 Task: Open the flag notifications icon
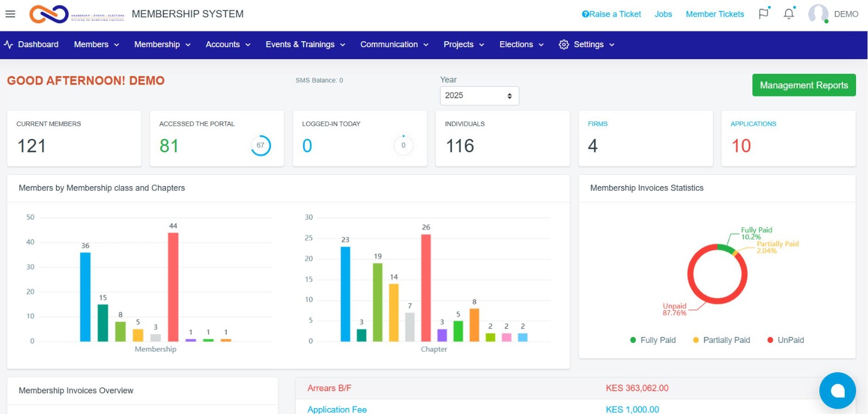pyautogui.click(x=764, y=14)
